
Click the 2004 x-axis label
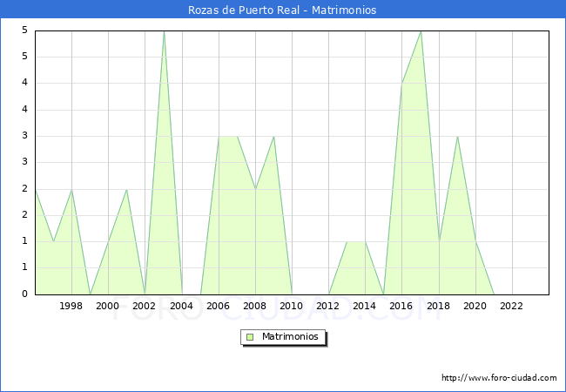pyautogui.click(x=181, y=306)
